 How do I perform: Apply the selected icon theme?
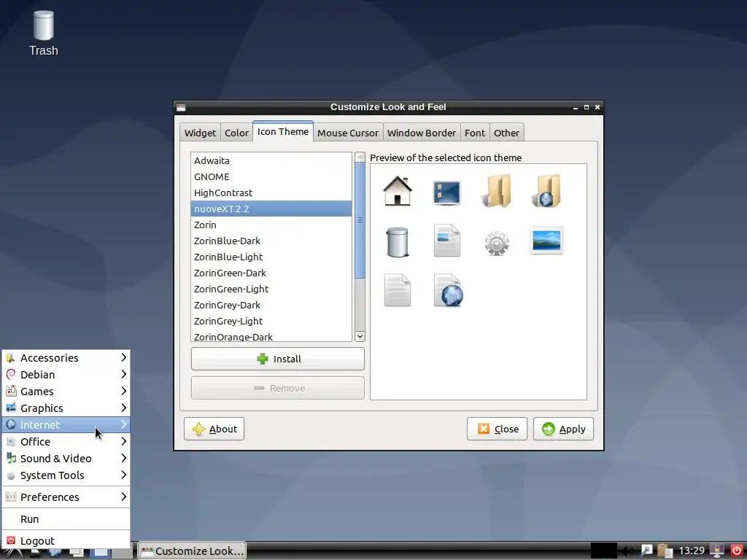coord(563,429)
